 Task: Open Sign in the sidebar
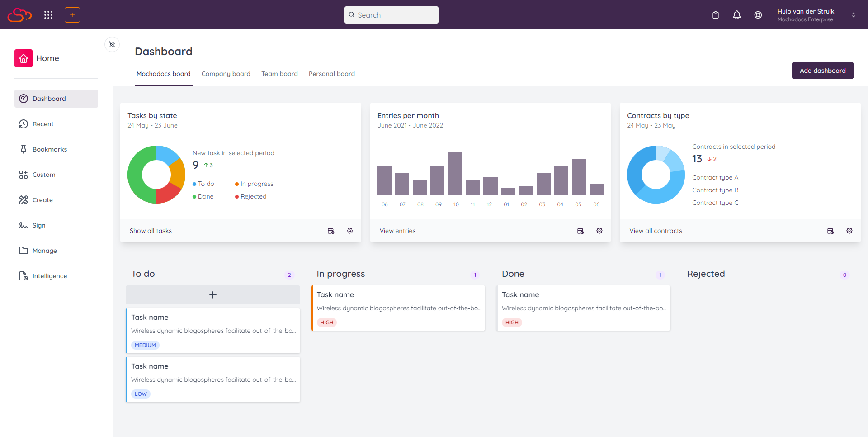pos(56,225)
